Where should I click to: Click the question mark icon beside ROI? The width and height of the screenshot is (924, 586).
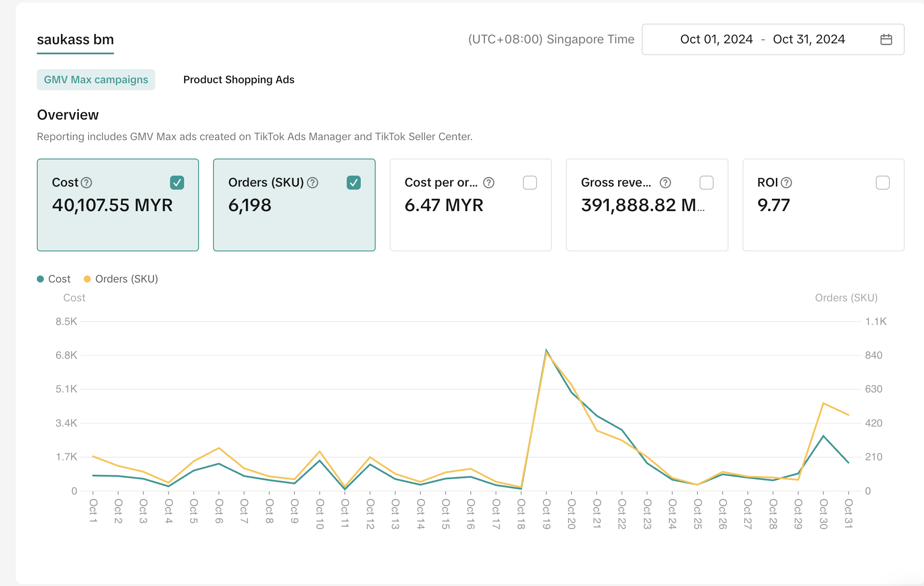[787, 183]
